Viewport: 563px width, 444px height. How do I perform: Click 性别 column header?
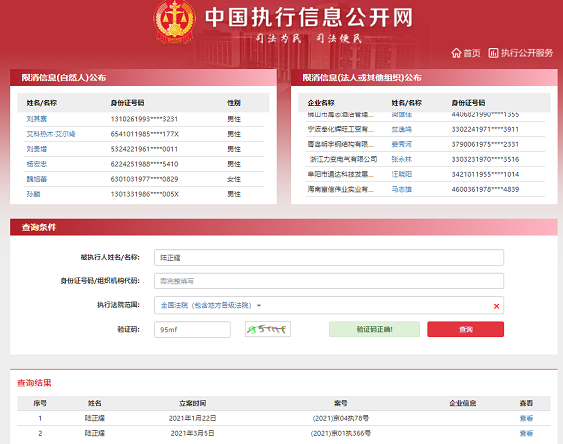(234, 103)
